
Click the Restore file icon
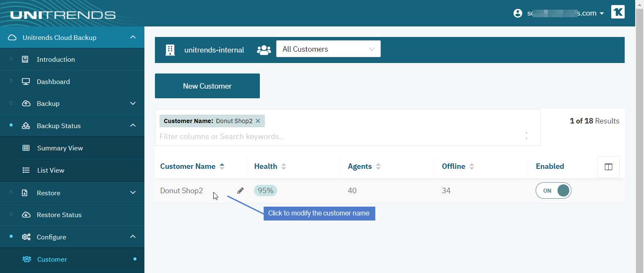pos(25,193)
